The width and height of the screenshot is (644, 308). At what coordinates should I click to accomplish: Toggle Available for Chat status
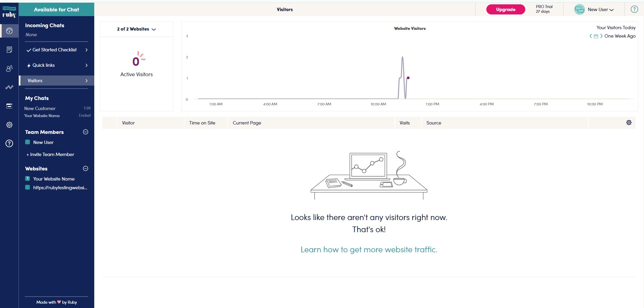tap(56, 9)
